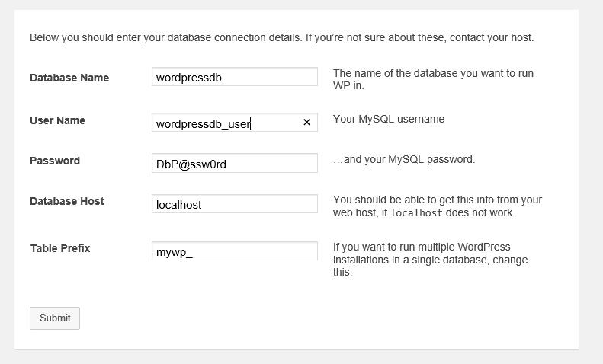Click the Table Prefix input containing mywp_
Viewport: 603px width, 364px height.
tap(235, 251)
